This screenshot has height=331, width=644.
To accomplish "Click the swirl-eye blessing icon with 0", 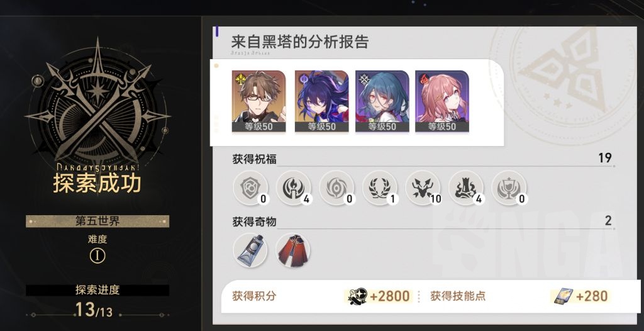I will (x=336, y=188).
